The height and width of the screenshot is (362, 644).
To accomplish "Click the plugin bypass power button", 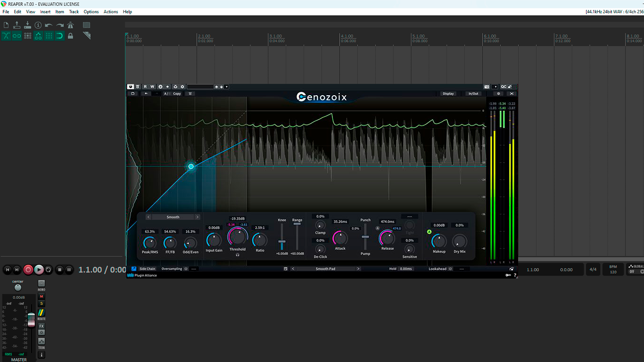I will tap(131, 87).
